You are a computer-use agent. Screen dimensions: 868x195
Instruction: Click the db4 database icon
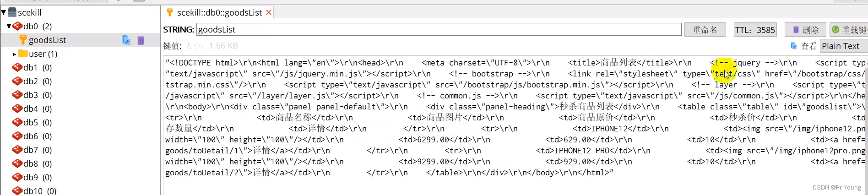pos(17,108)
